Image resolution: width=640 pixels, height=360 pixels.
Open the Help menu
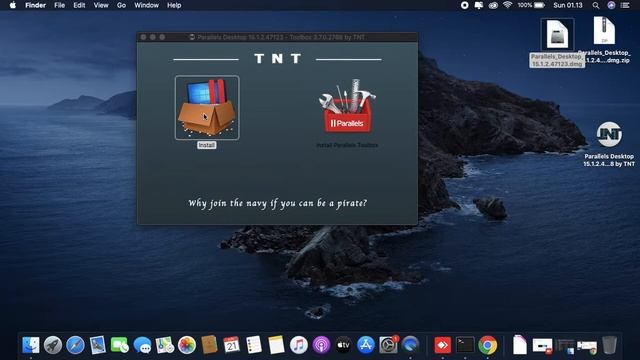(174, 5)
